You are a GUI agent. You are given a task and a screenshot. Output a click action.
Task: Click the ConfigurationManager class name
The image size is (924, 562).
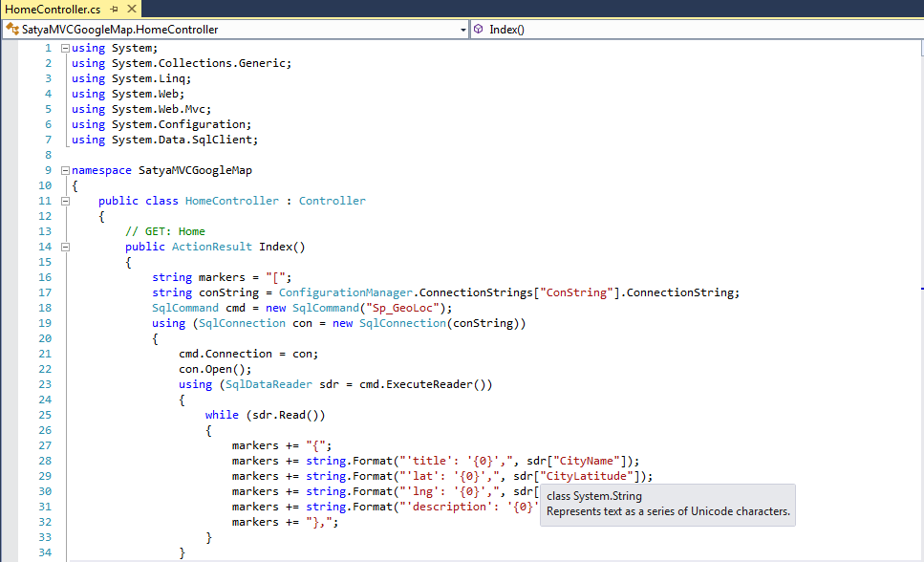(346, 292)
